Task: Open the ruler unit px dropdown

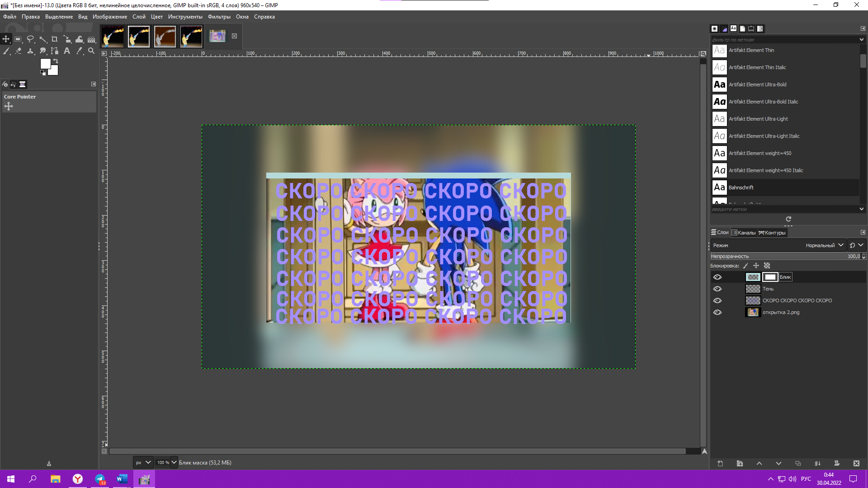Action: coord(143,462)
